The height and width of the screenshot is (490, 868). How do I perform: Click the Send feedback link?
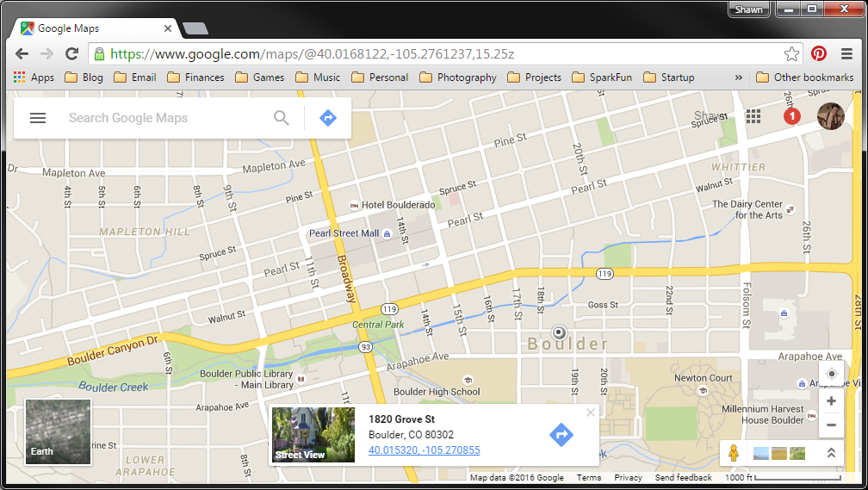point(683,477)
